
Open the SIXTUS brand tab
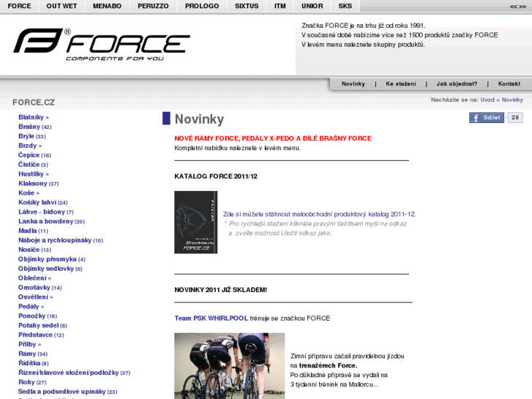pyautogui.click(x=247, y=6)
